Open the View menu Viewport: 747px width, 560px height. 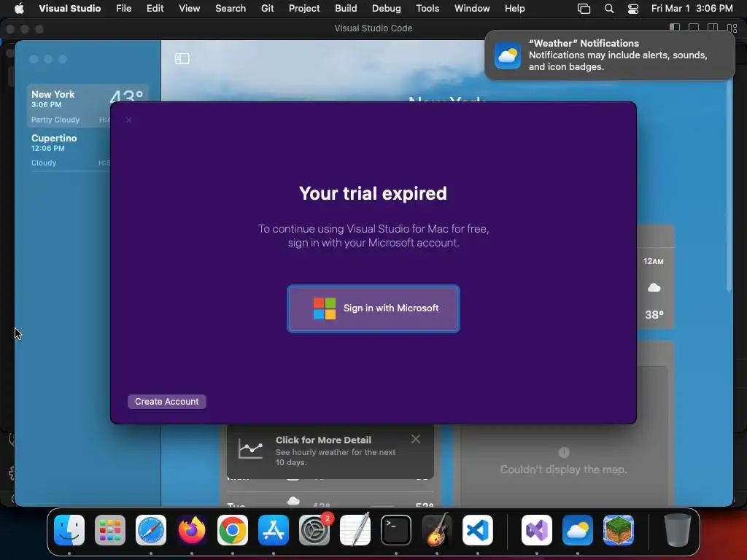click(189, 8)
